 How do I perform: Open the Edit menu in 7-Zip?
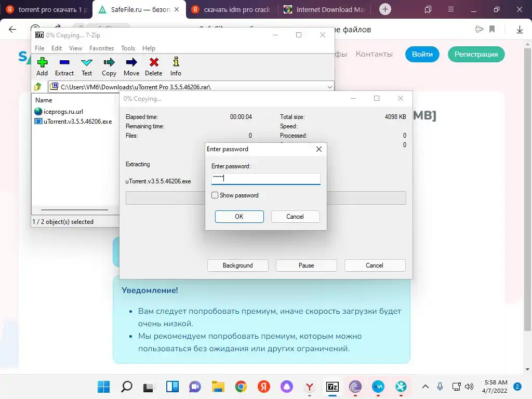[56, 48]
